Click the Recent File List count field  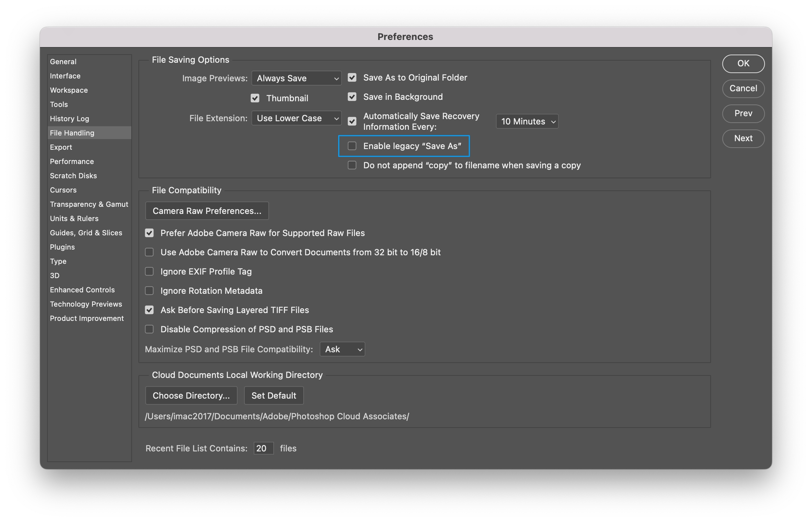tap(263, 449)
